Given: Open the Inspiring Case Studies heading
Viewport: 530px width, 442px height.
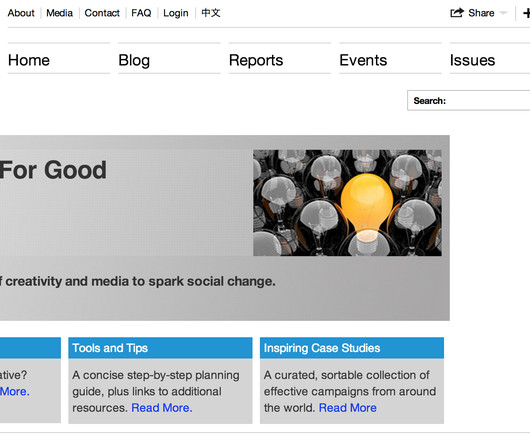Looking at the screenshot, I should click(x=322, y=348).
